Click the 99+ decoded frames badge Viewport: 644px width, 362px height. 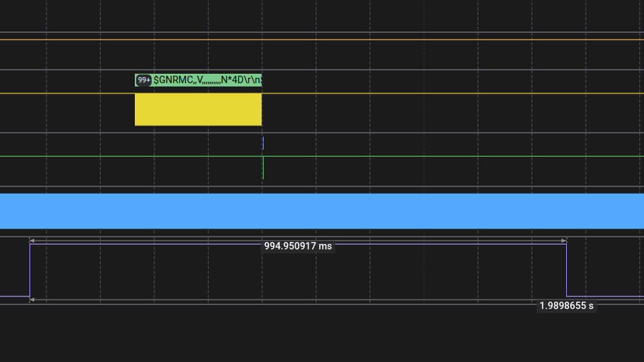click(144, 80)
